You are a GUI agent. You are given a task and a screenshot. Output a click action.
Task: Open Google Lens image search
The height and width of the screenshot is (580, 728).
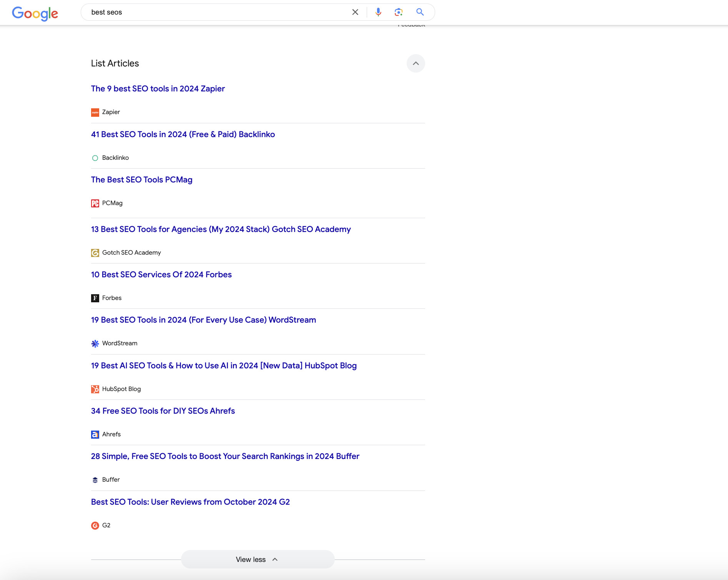[x=399, y=12]
